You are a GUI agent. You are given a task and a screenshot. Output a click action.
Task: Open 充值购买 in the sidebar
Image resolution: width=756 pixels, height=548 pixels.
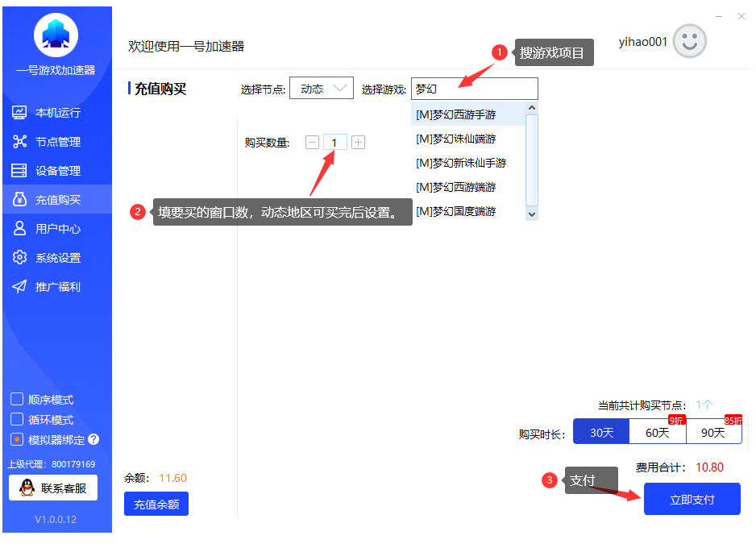coord(57,199)
